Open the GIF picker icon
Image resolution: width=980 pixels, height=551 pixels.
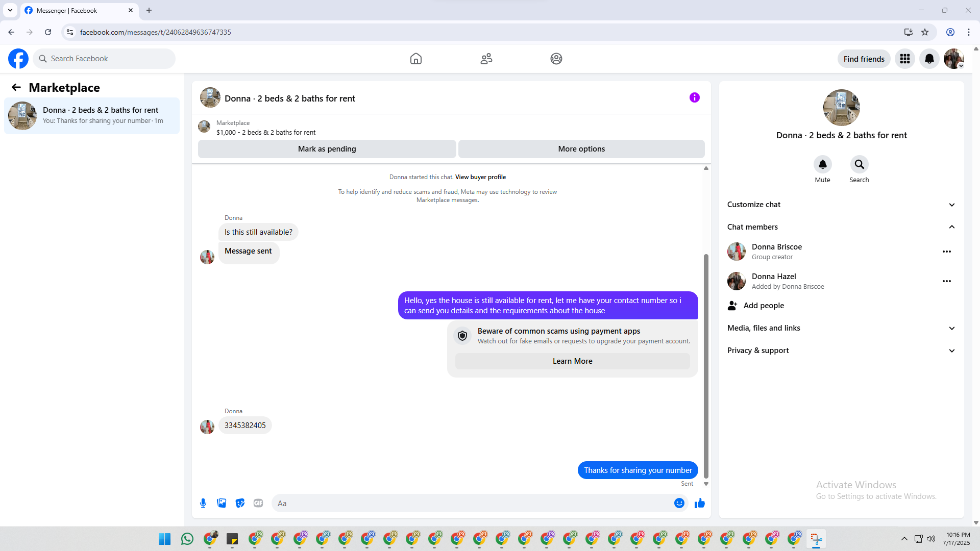tap(258, 503)
